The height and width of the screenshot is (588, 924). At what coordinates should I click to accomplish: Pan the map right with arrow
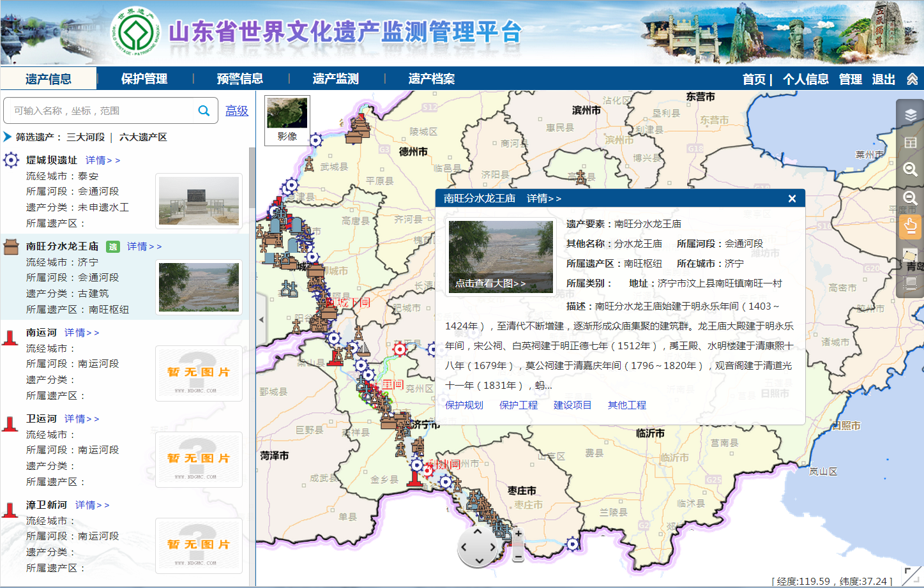492,547
